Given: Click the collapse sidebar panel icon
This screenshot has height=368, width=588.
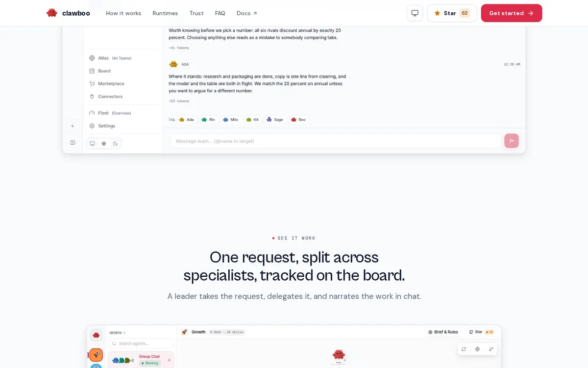Looking at the screenshot, I should pyautogui.click(x=73, y=142).
